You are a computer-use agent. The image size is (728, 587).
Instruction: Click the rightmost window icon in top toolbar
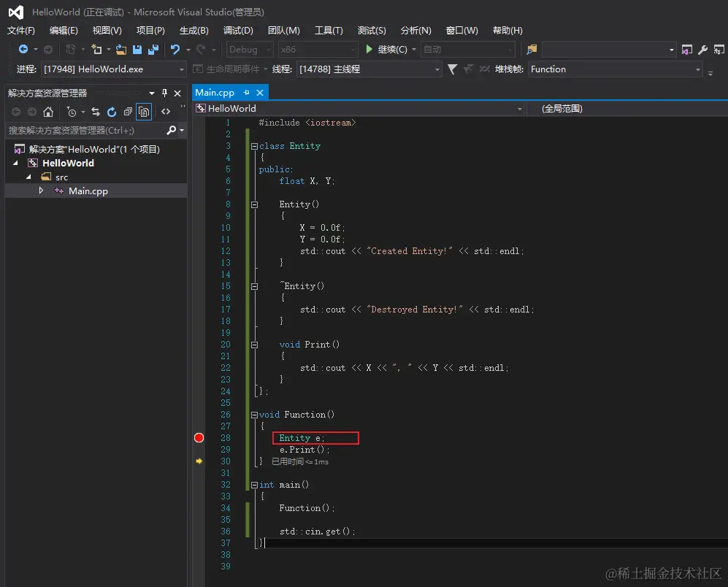tap(719, 49)
